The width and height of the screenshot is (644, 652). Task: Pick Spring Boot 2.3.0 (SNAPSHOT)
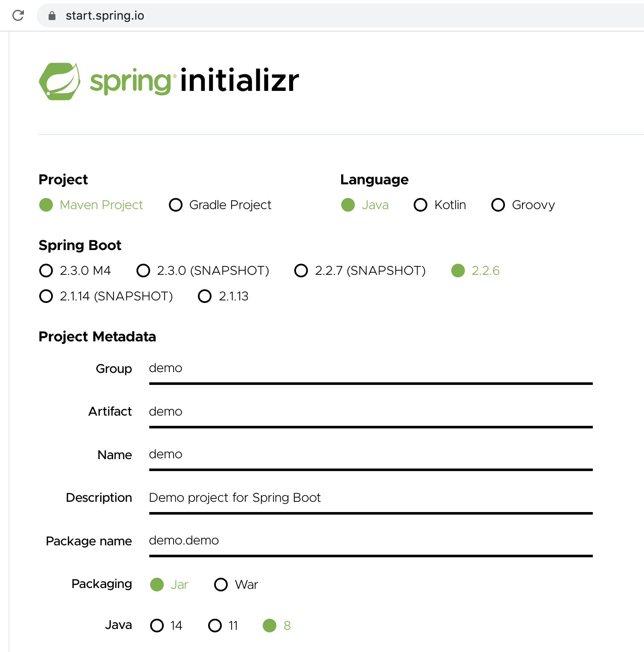click(x=203, y=271)
